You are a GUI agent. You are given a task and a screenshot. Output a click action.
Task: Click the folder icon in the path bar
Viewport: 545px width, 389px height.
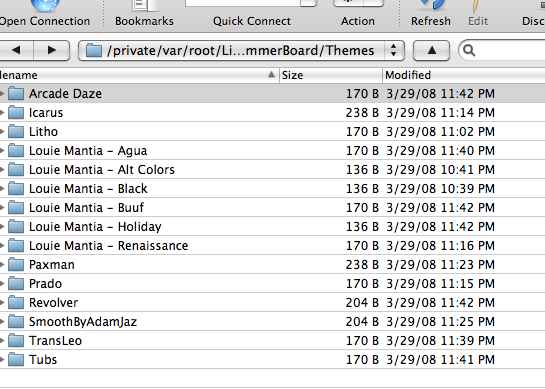click(93, 50)
